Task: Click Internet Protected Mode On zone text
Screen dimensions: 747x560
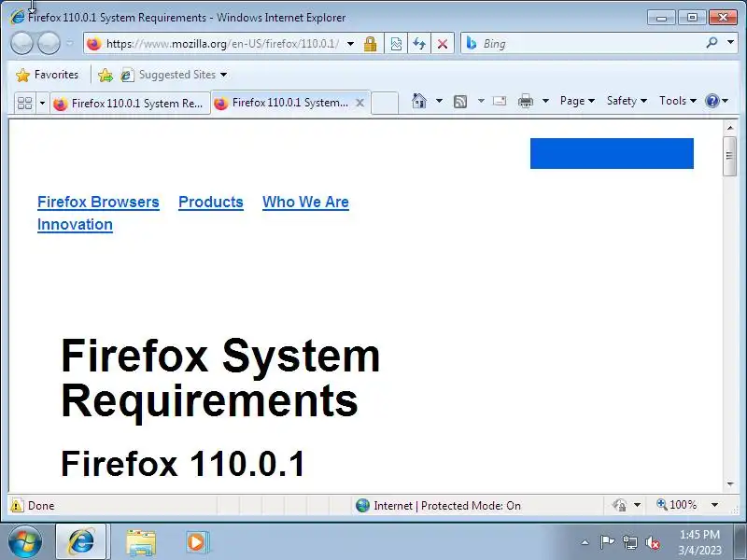Action: (x=447, y=505)
